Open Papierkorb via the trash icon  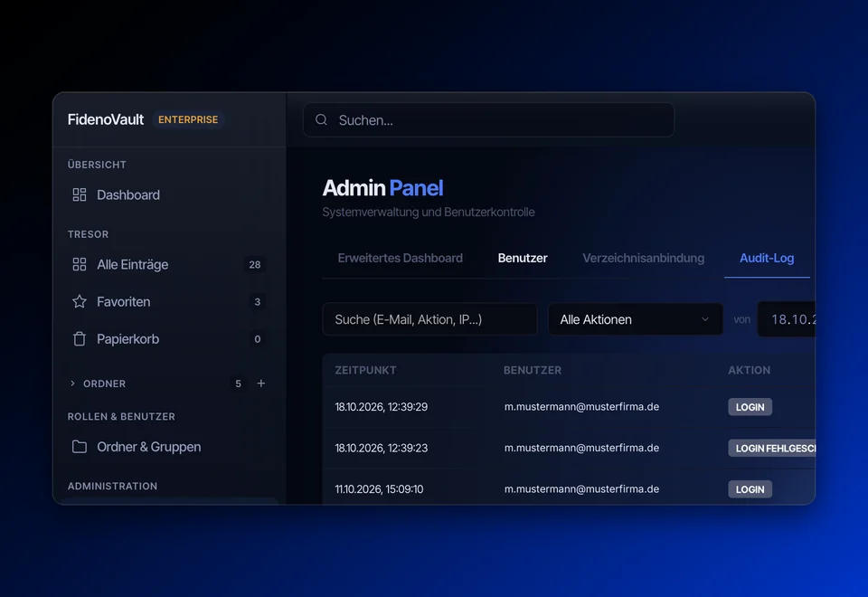[80, 338]
